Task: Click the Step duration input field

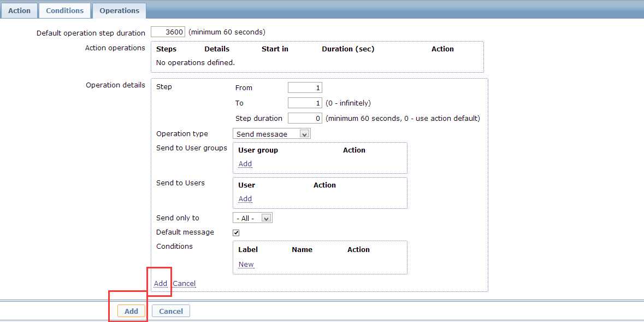Action: (x=305, y=119)
